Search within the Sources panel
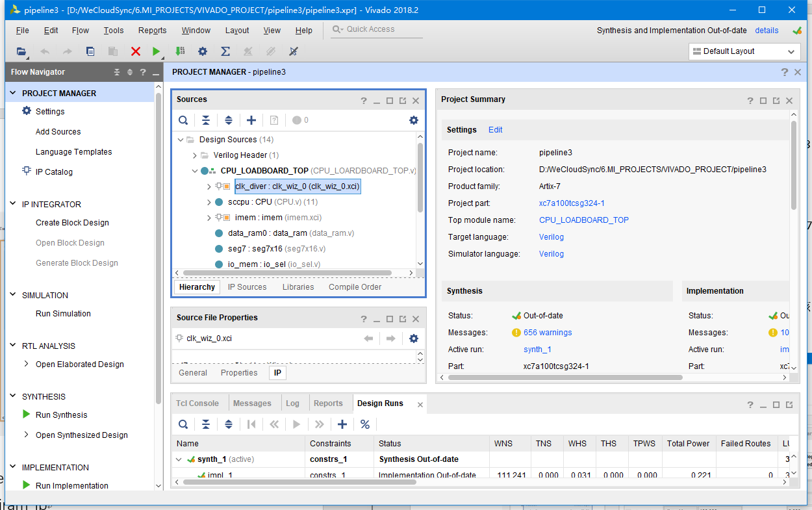This screenshot has height=510, width=812. 183,120
